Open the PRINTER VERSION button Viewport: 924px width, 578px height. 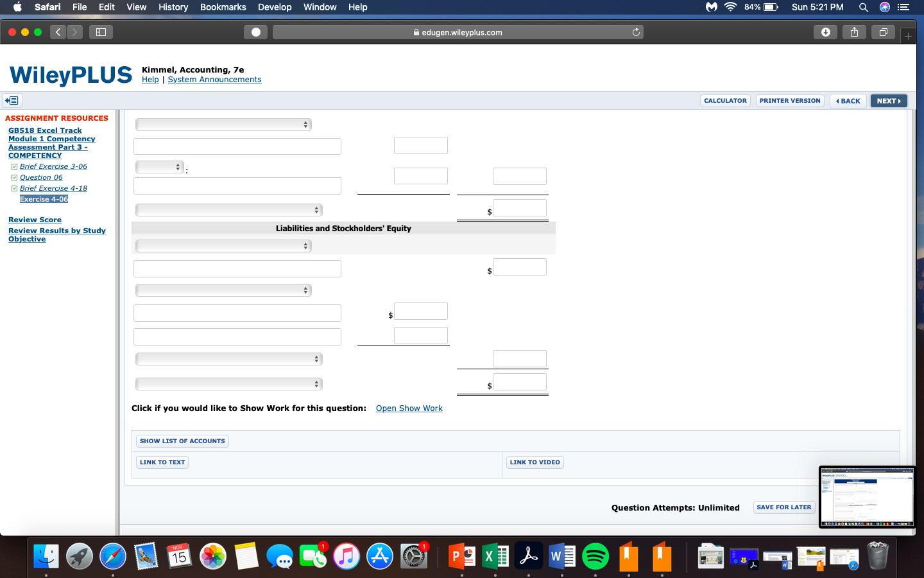point(790,101)
